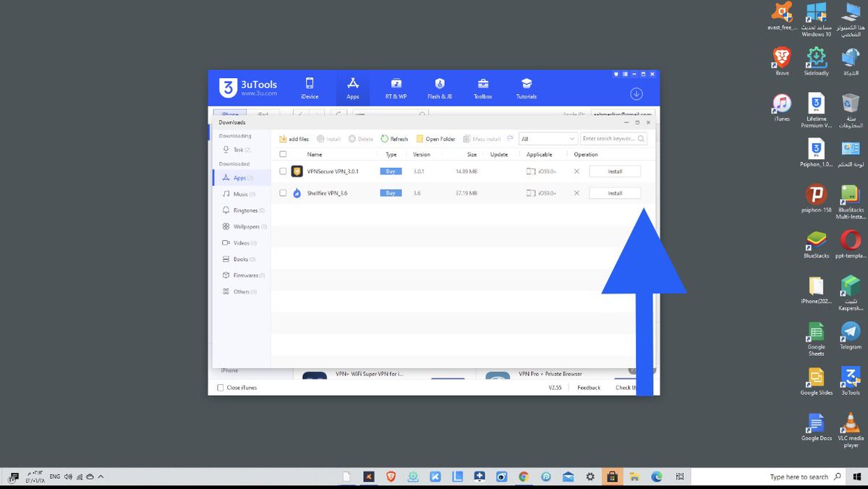Open 3uTools desktop shortcut
Image resolution: width=868 pixels, height=489 pixels.
(851, 381)
